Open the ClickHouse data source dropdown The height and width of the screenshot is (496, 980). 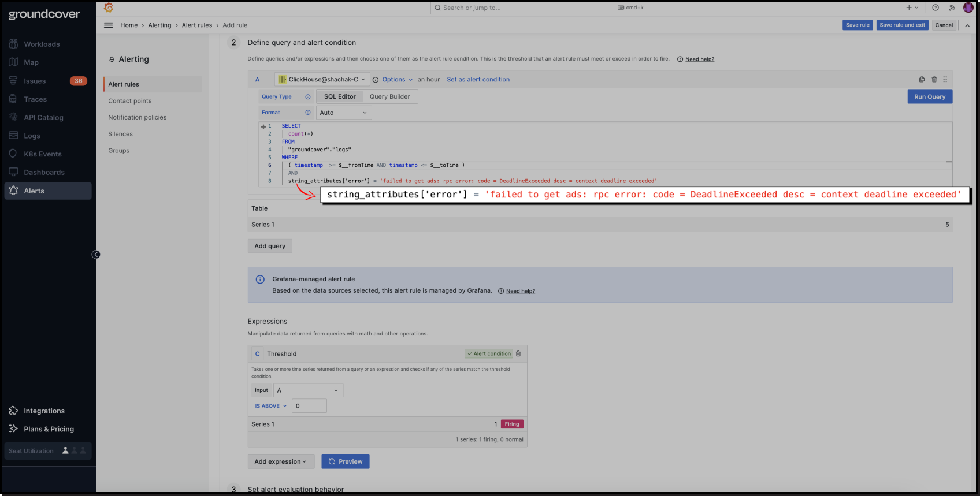[321, 80]
